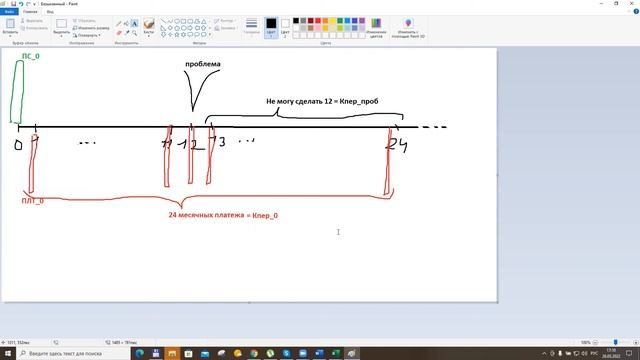Open the File (Файл) menu
640x360 pixels.
click(x=9, y=11)
